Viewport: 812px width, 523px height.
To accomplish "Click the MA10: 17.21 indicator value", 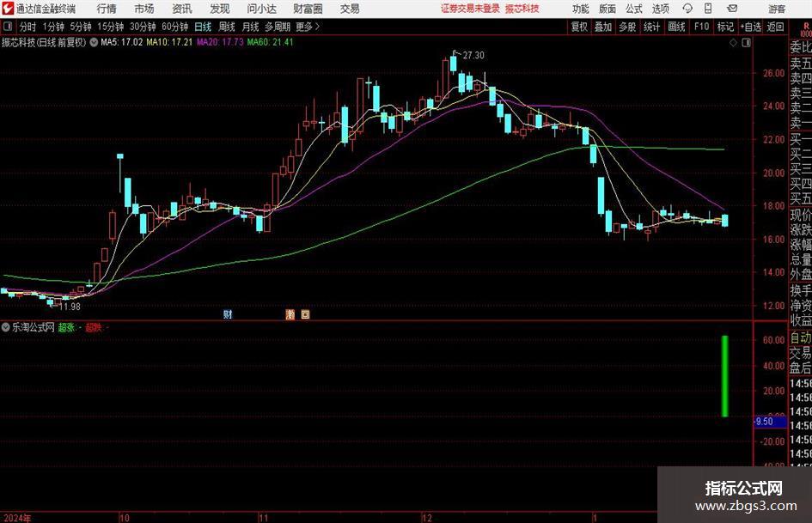I will [x=169, y=42].
